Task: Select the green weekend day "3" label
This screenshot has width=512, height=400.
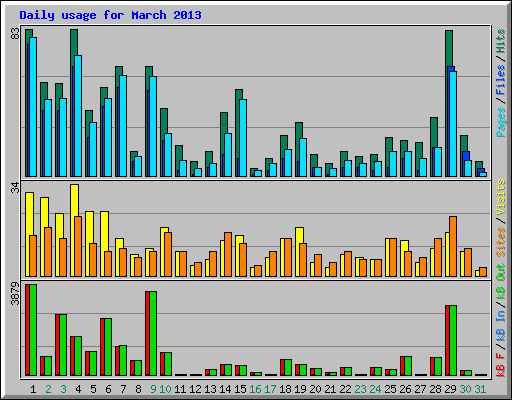Action: (63, 389)
